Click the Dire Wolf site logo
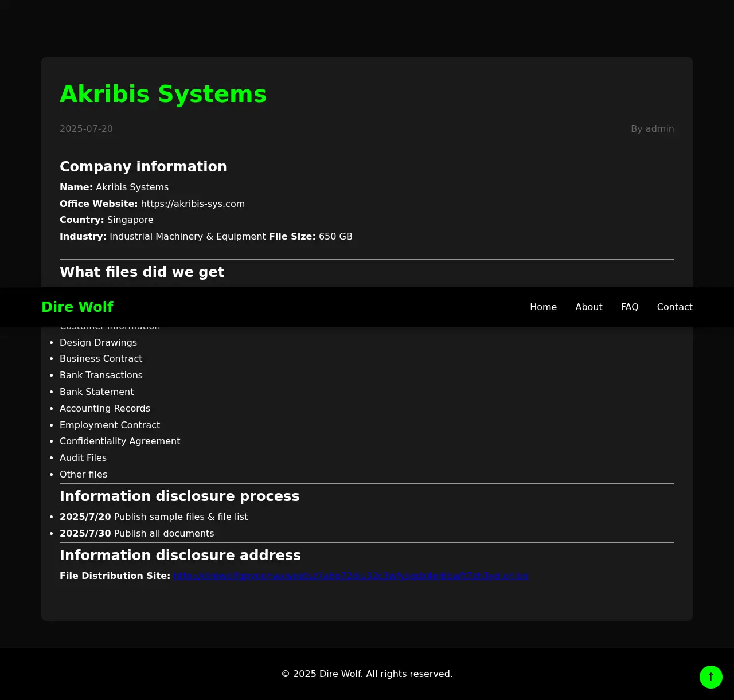 (x=77, y=307)
